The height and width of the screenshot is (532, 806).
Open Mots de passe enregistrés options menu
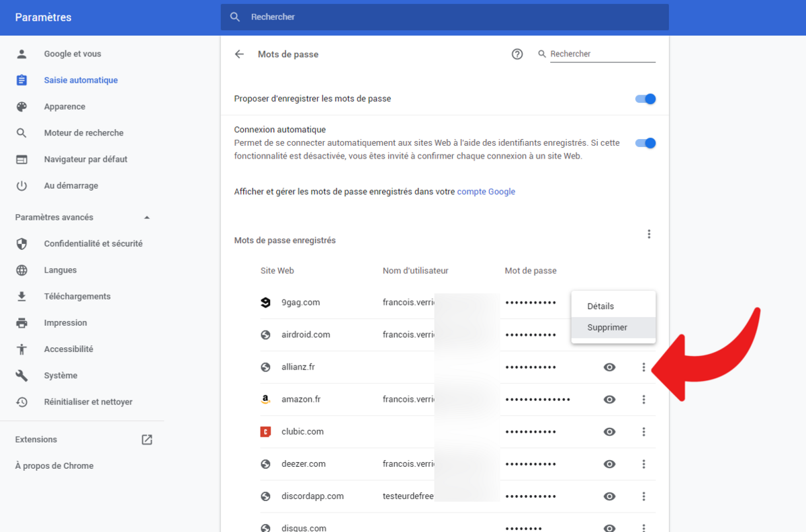point(649,234)
